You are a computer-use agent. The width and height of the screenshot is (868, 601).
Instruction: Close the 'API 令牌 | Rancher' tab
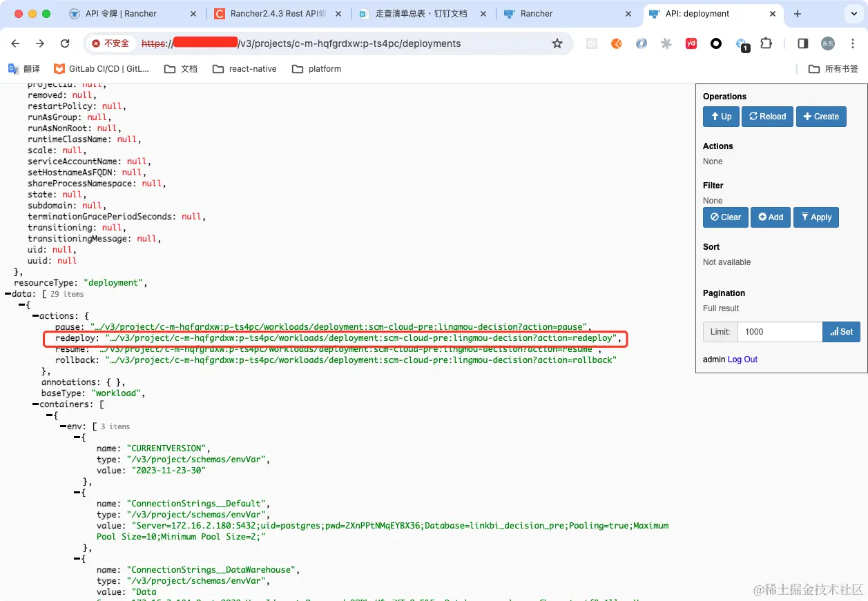tap(193, 14)
